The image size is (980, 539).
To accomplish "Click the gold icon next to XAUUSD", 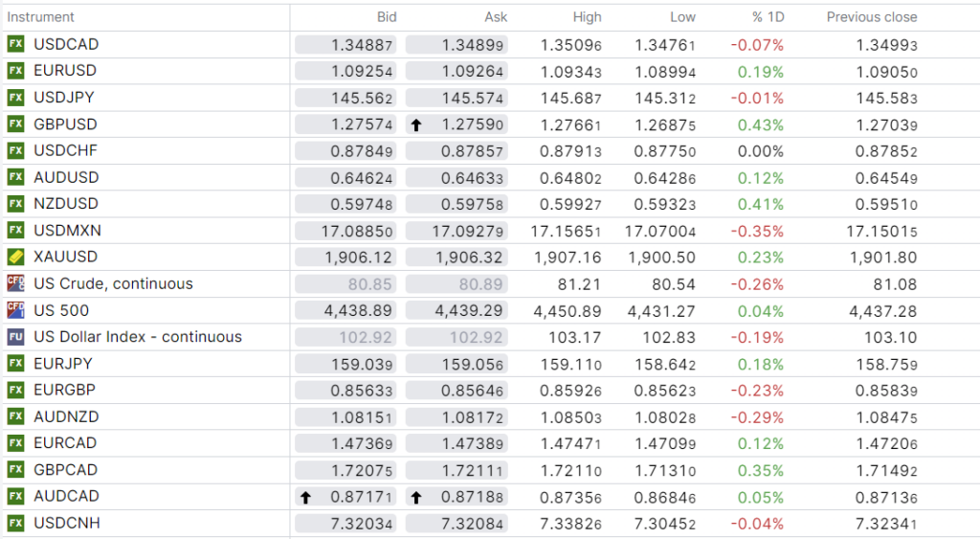I will [15, 257].
